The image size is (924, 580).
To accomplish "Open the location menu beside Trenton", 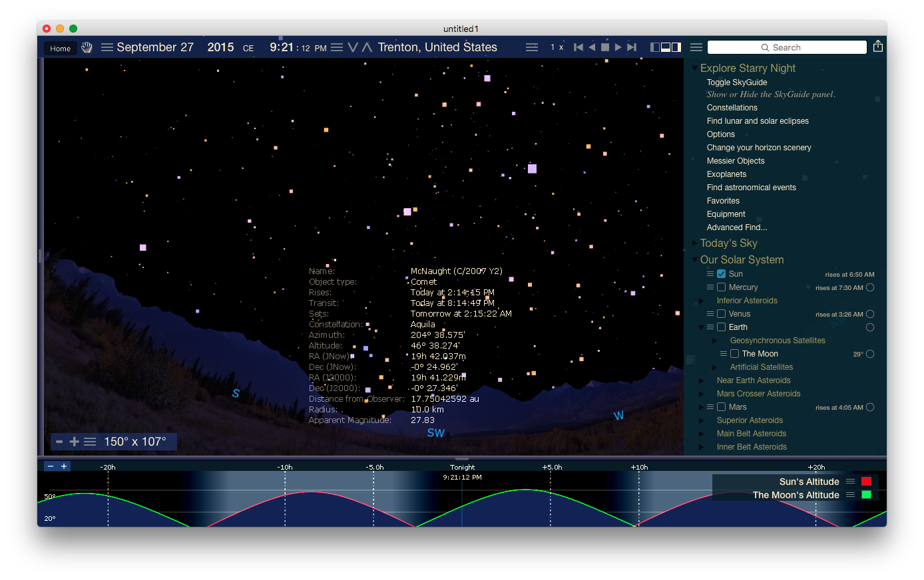I will click(532, 47).
